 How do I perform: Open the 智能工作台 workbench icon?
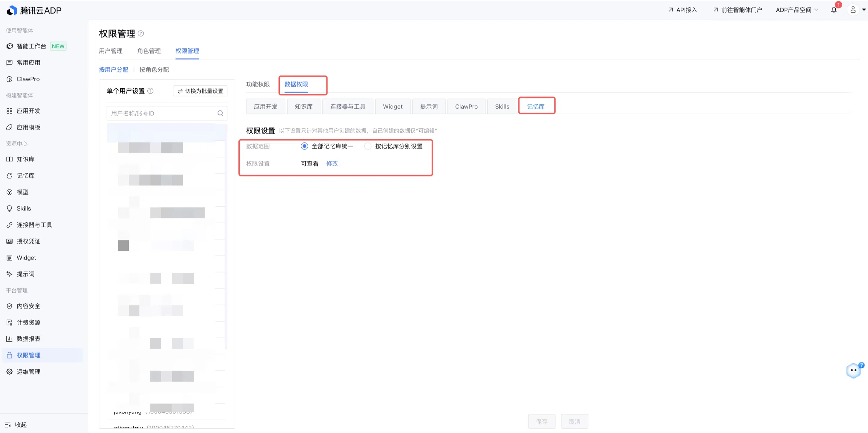(x=10, y=46)
